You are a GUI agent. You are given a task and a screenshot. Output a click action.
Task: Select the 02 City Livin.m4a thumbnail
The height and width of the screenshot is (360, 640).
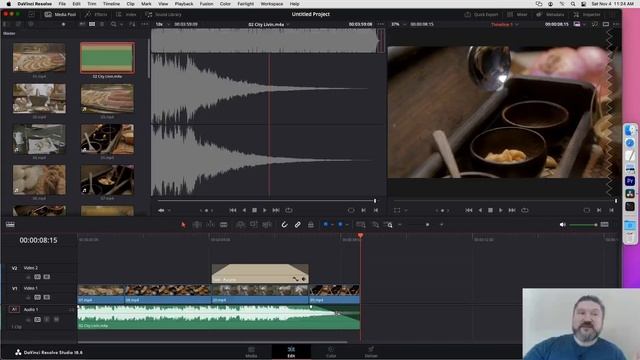(107, 58)
